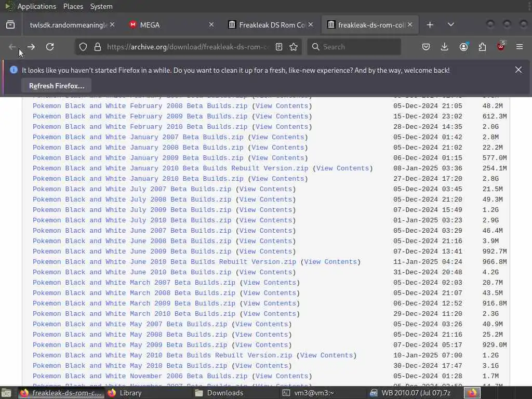Open the Firefox hamburger menu
Viewport: 532px width, 399px height.
click(520, 47)
